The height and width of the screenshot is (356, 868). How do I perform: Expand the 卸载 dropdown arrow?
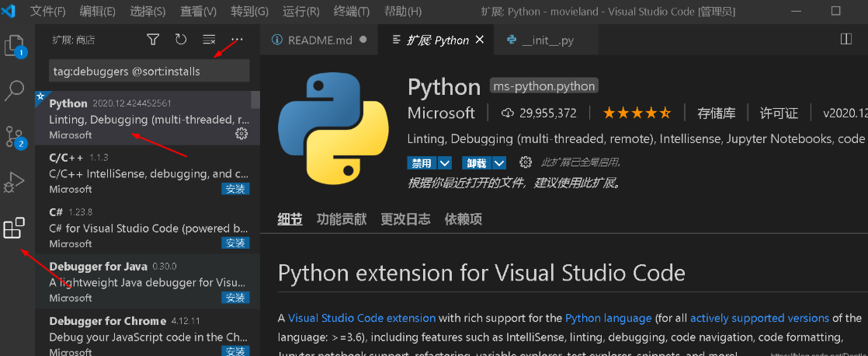pos(499,163)
